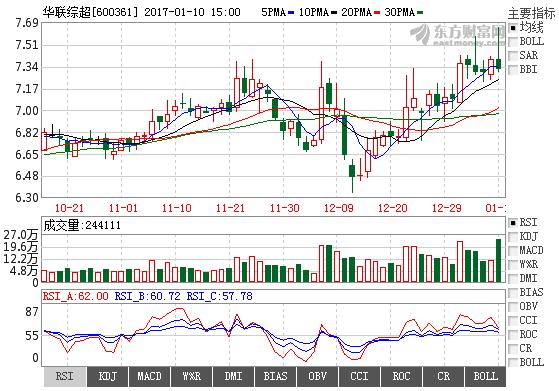This screenshot has width=559, height=391.
Task: Click the RSI_C:57.78 value
Action: tap(220, 296)
